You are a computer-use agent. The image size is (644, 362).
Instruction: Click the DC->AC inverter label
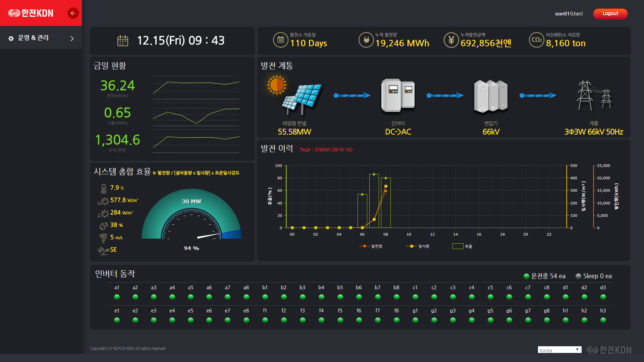click(398, 132)
